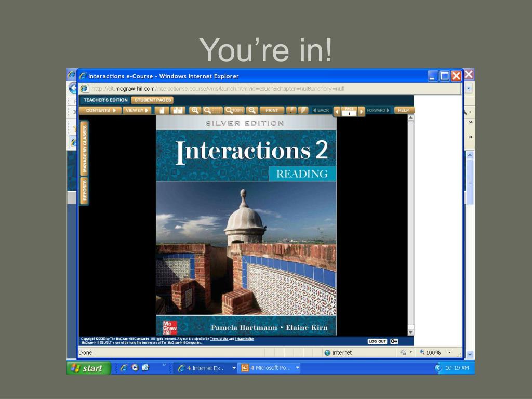The height and width of the screenshot is (399, 532).
Task: Click the Internet zone globe in status bar
Action: pyautogui.click(x=327, y=353)
